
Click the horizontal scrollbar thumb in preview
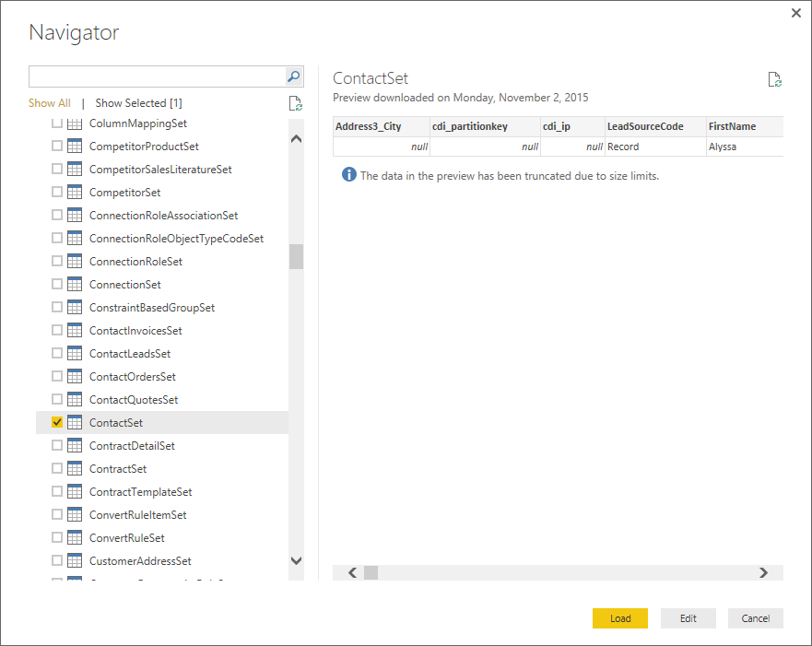tap(371, 573)
